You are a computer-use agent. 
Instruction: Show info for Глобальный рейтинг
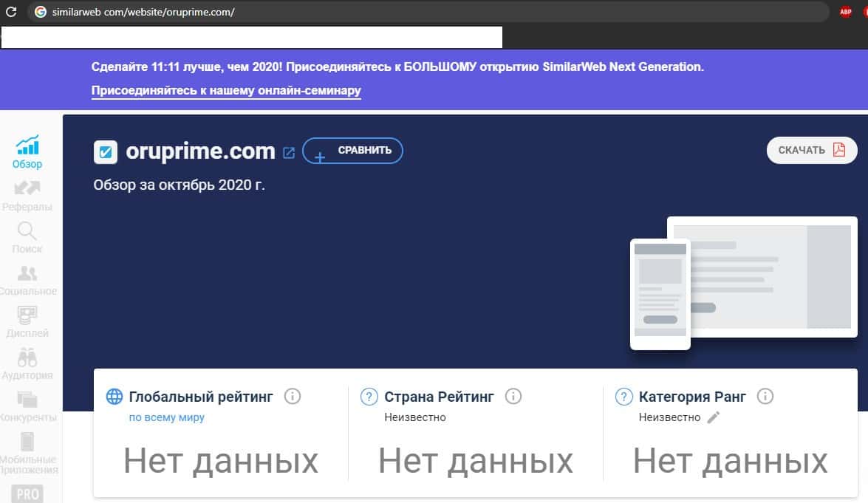pos(293,396)
